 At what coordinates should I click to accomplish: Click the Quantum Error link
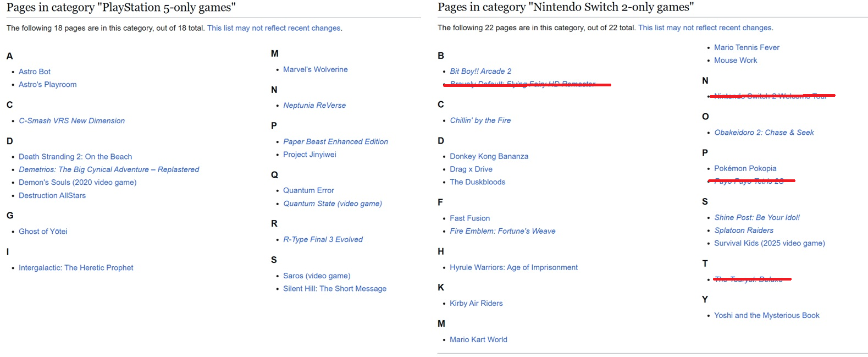(308, 190)
